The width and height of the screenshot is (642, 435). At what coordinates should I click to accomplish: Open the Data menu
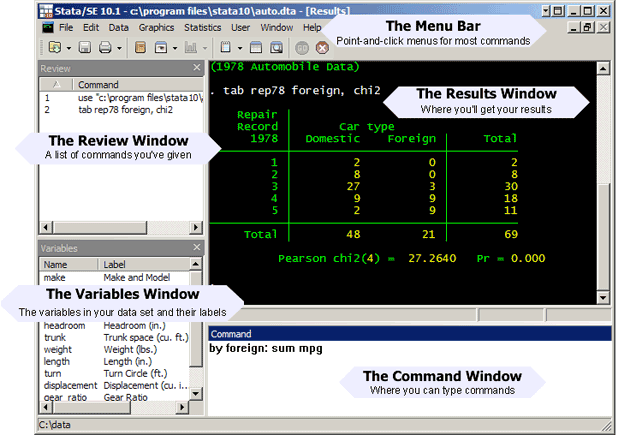click(118, 27)
